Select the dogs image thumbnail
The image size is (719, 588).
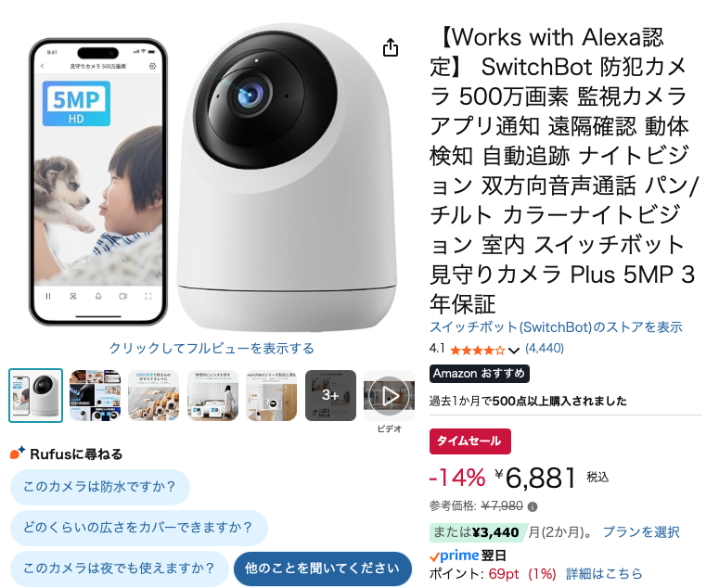click(x=154, y=395)
